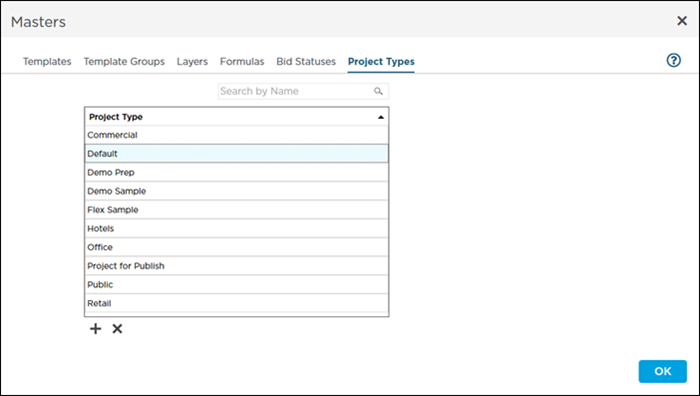
Task: Open the help question mark icon
Action: [674, 60]
